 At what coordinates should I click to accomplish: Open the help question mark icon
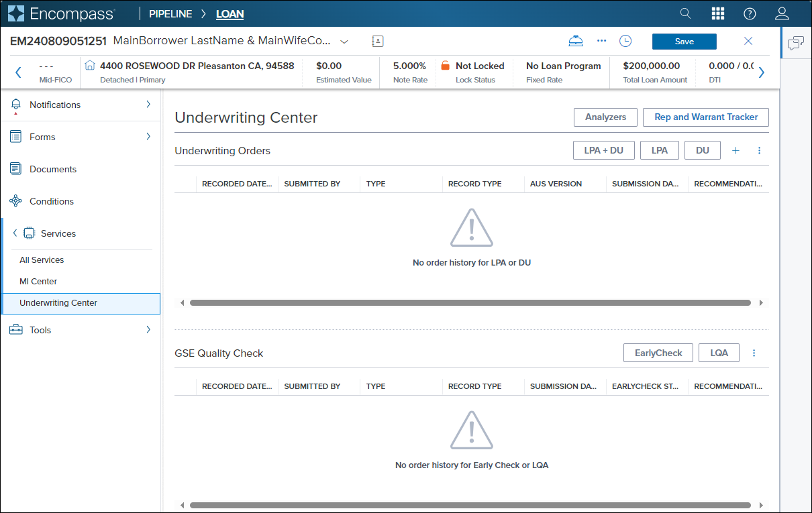[x=750, y=13]
